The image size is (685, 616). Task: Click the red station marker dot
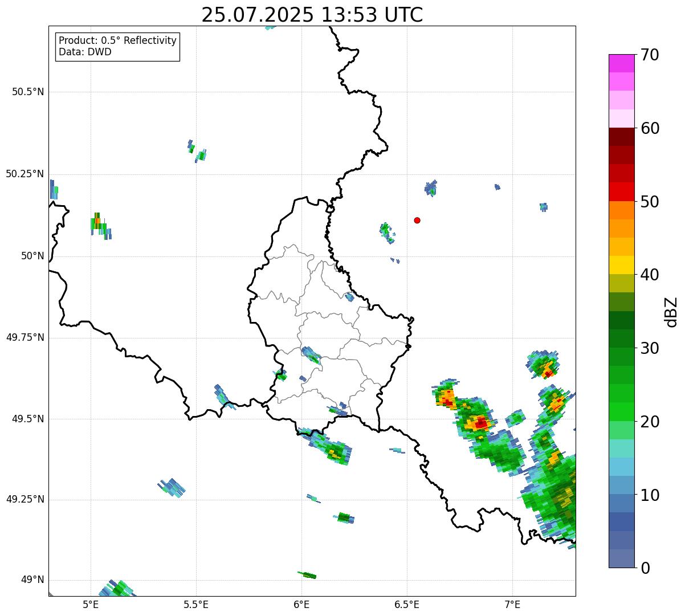417,220
